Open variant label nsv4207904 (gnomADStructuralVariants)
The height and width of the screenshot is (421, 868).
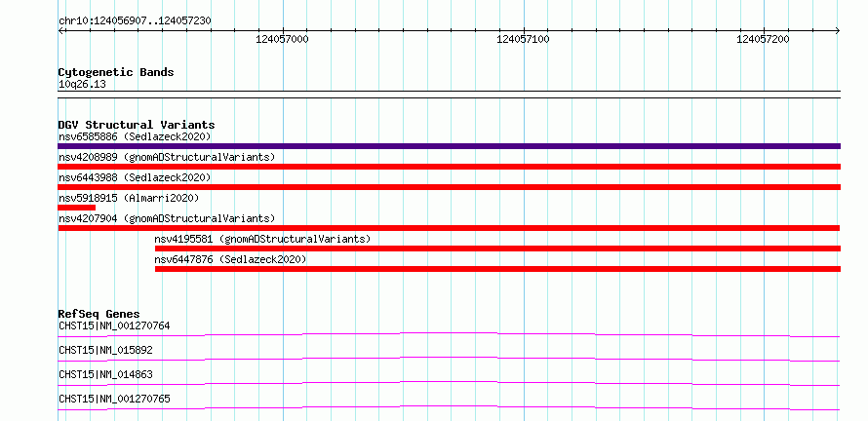pyautogui.click(x=167, y=218)
